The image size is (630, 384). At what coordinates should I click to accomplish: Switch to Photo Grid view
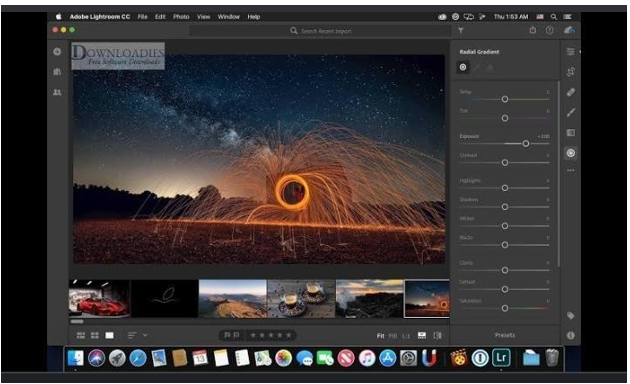click(81, 335)
